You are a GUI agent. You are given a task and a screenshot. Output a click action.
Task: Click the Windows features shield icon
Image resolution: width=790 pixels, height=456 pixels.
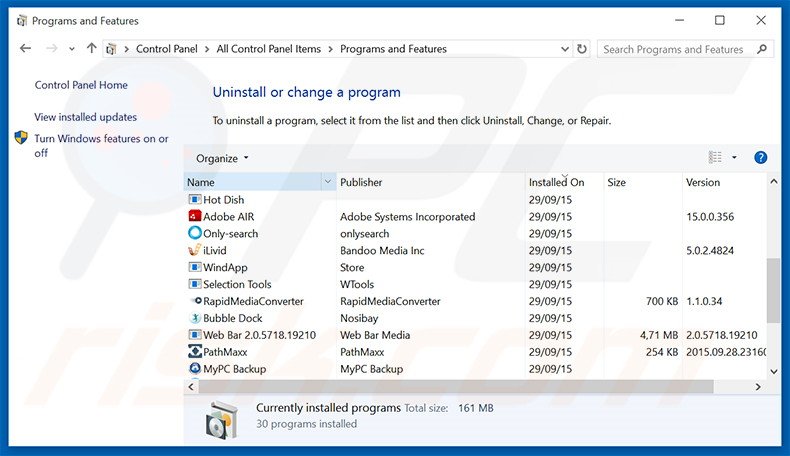coord(21,138)
